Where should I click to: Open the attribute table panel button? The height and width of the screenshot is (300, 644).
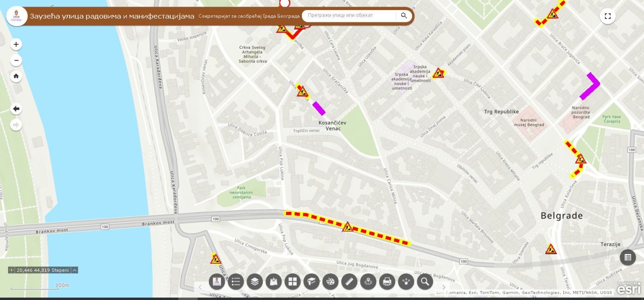point(627,258)
